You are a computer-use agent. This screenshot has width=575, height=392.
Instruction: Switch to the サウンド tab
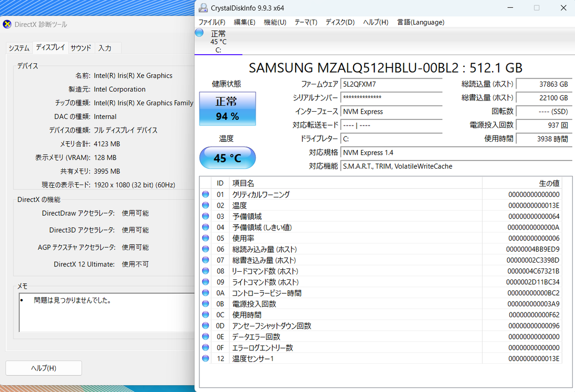pyautogui.click(x=81, y=48)
